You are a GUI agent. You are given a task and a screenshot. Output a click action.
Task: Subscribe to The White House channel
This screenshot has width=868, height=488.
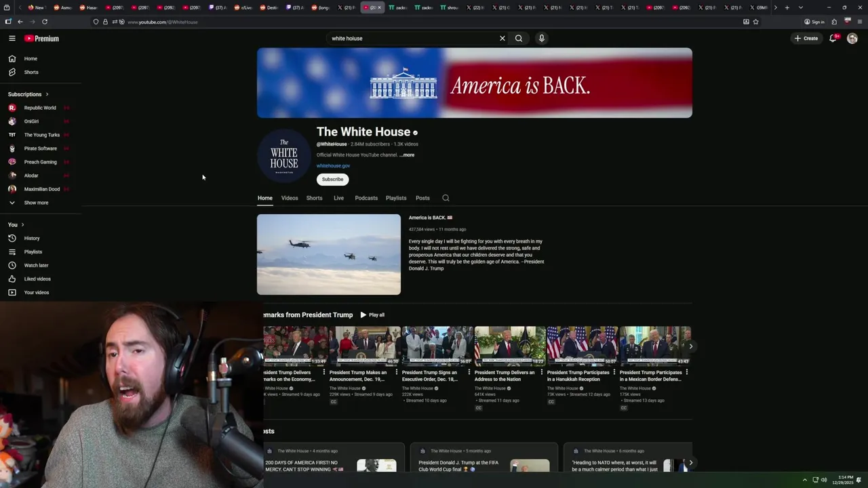pos(332,180)
